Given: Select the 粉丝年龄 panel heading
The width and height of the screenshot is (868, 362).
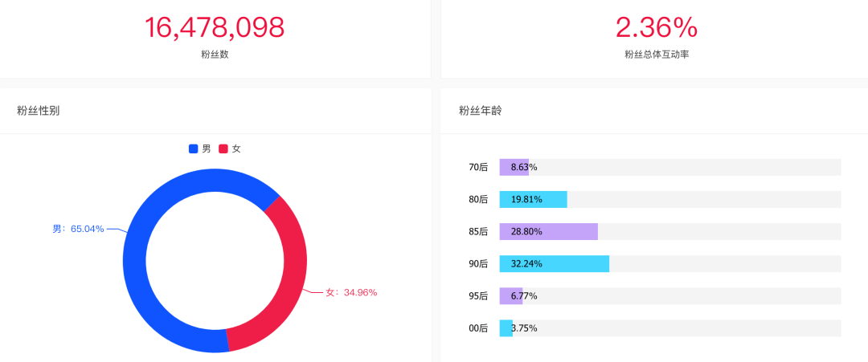Looking at the screenshot, I should 481,111.
